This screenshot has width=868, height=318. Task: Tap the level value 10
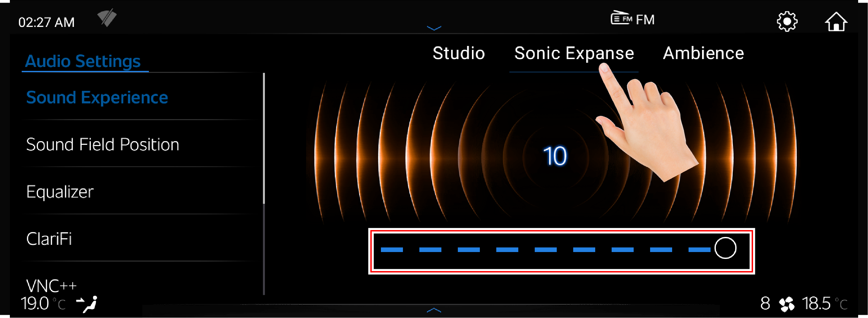tap(555, 156)
